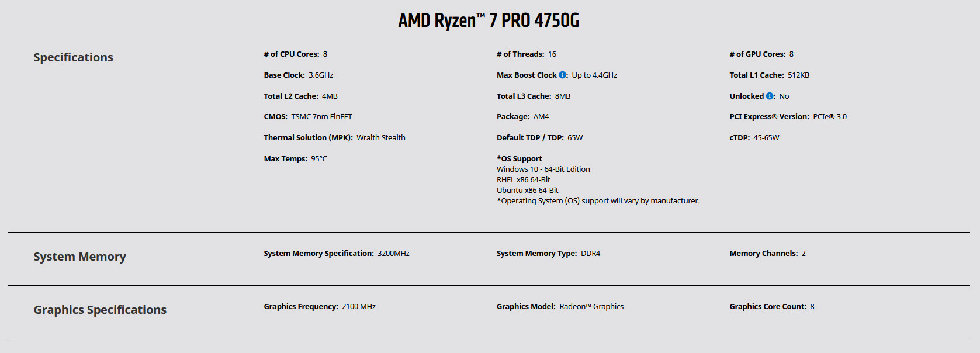Click the Max Boost Clock info icon
The image size is (980, 353).
[562, 75]
